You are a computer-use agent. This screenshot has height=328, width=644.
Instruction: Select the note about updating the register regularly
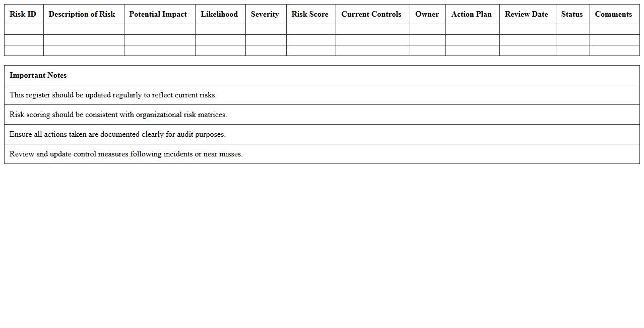coord(112,95)
